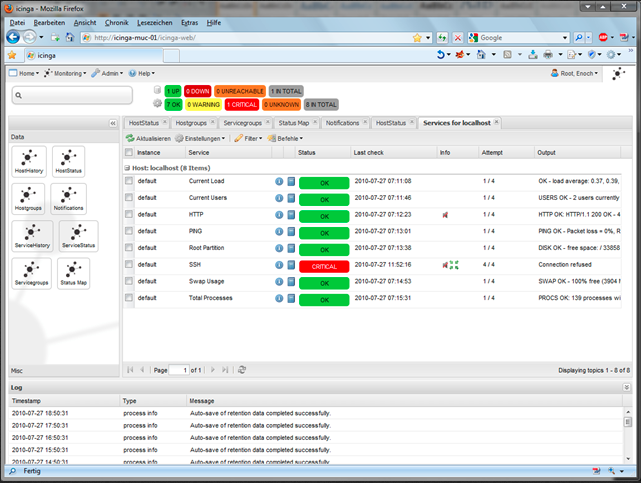
Task: Check the PING row checkbox
Action: click(x=129, y=231)
